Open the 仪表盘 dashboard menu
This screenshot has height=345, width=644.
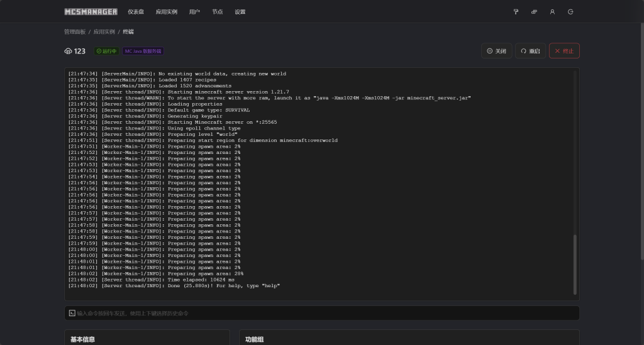[x=136, y=12]
